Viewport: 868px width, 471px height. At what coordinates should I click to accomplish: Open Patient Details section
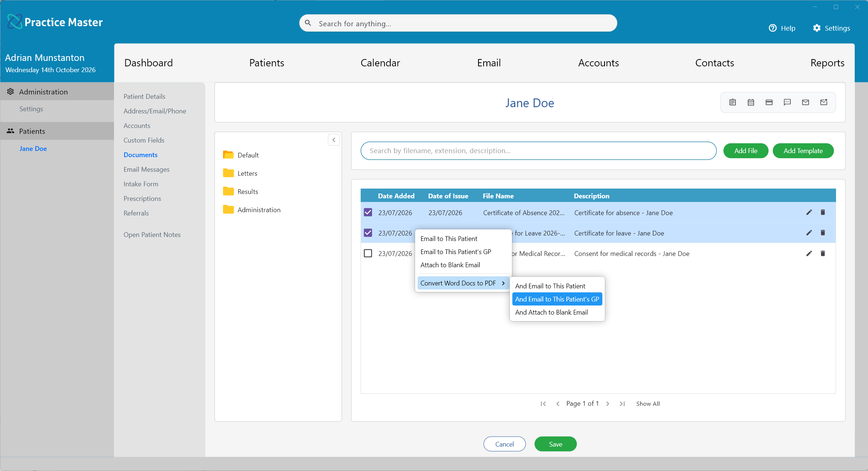click(x=144, y=96)
